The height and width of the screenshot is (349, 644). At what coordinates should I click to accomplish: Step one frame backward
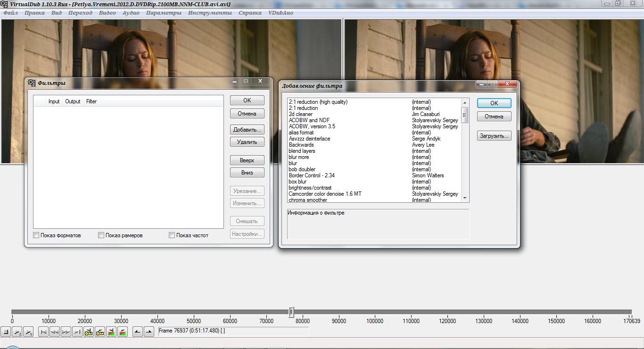point(55,332)
